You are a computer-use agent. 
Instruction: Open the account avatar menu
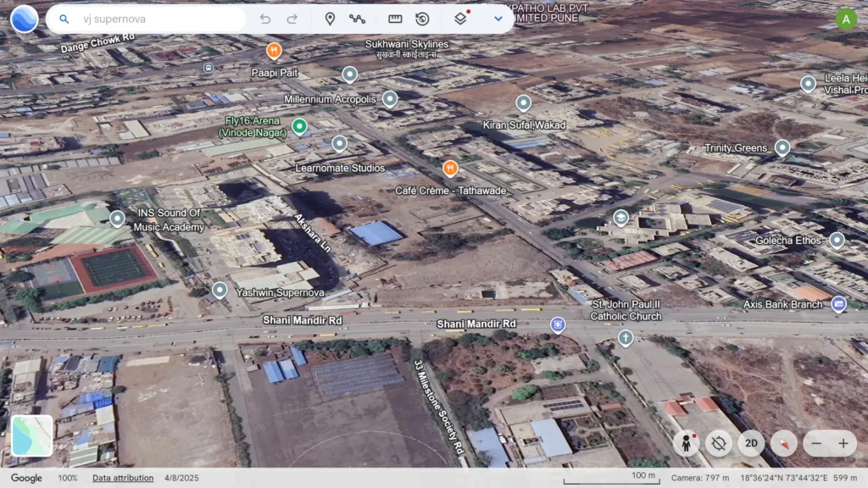(x=847, y=19)
